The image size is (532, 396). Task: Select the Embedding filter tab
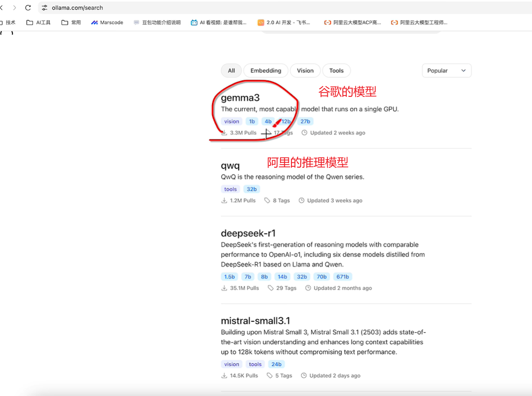click(x=266, y=70)
